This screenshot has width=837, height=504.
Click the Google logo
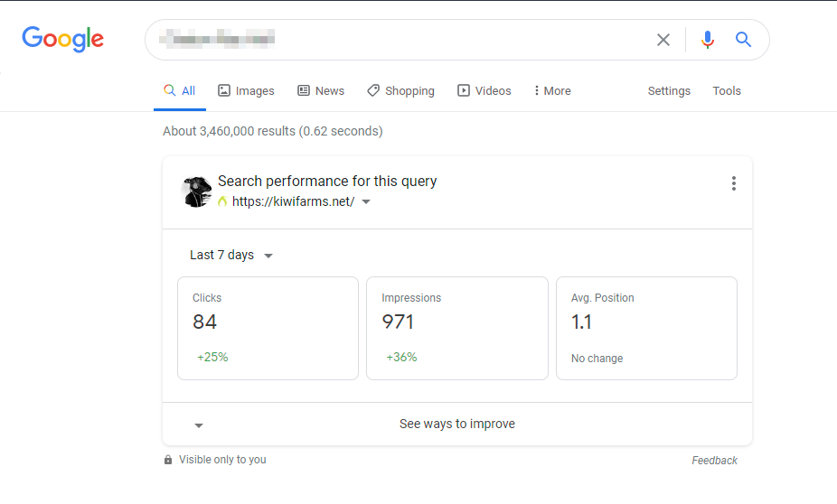[63, 39]
